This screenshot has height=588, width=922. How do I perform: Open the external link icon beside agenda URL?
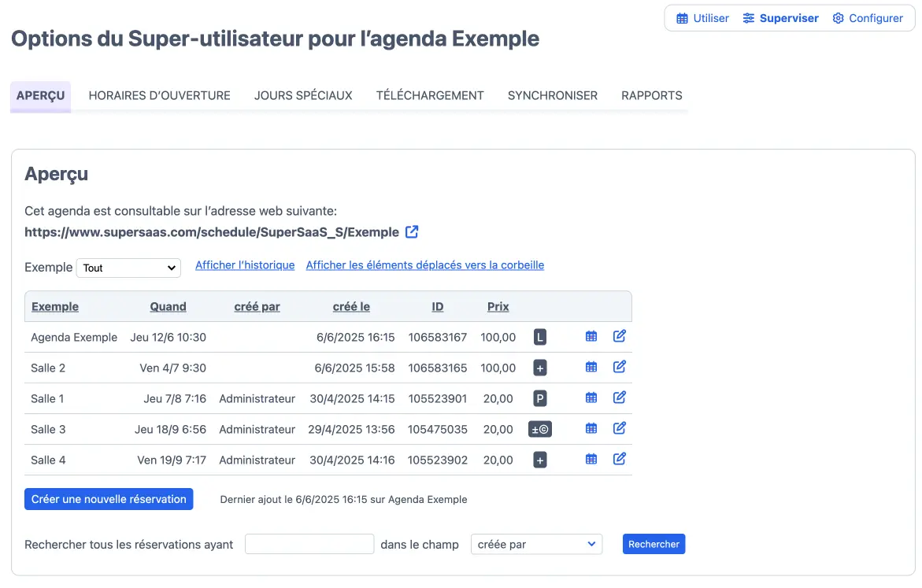(412, 231)
